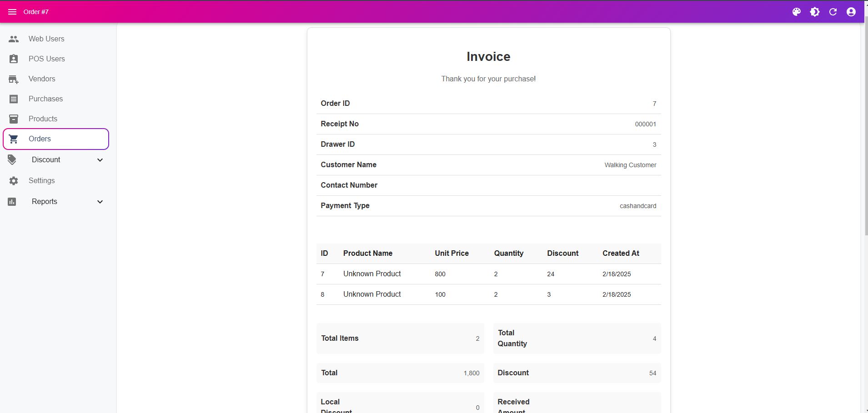Viewport: 868px width, 413px height.
Task: Open the Settings page link
Action: (x=42, y=181)
